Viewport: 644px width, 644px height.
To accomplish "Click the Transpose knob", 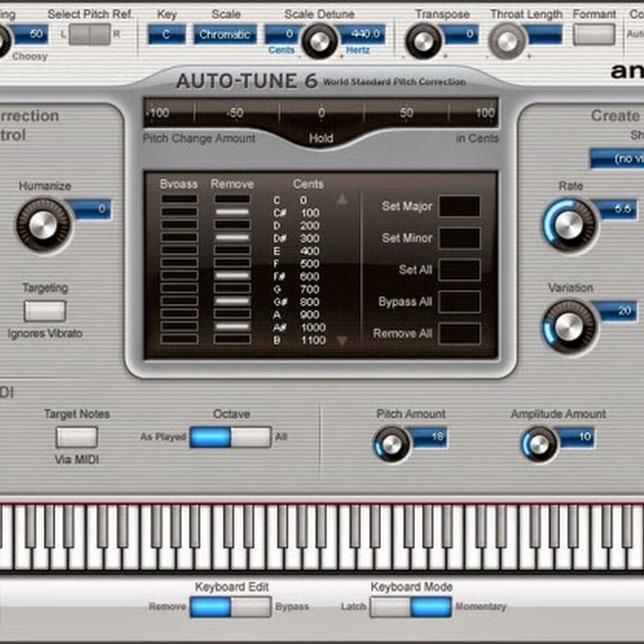I will tap(423, 41).
